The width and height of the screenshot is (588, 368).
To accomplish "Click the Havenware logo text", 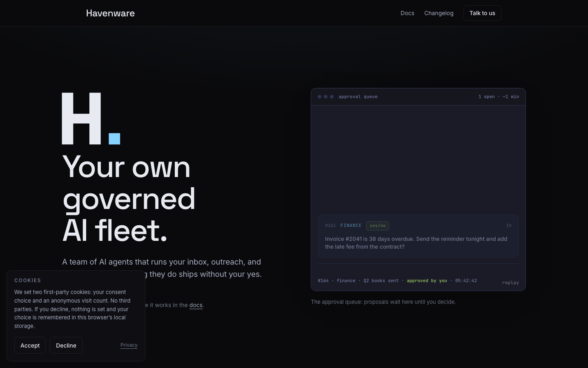I will point(110,13).
